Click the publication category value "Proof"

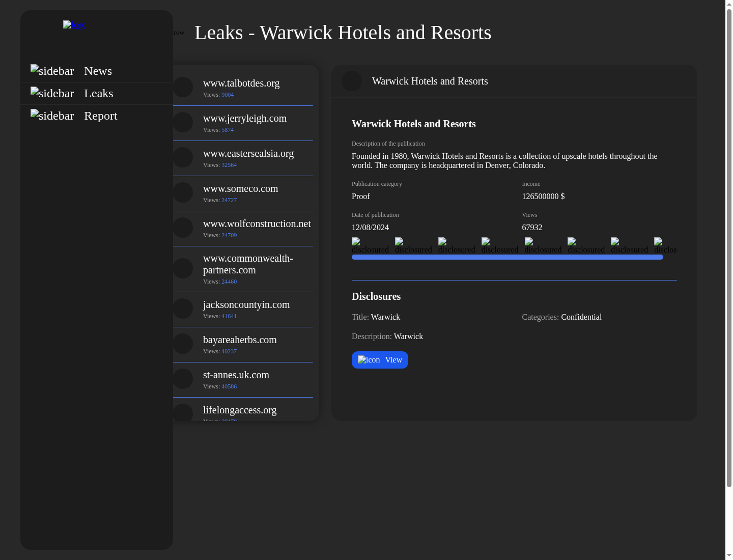(361, 197)
